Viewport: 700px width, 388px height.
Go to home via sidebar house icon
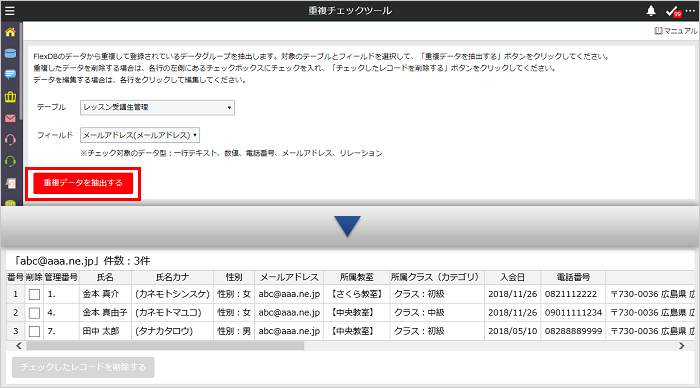[10, 32]
